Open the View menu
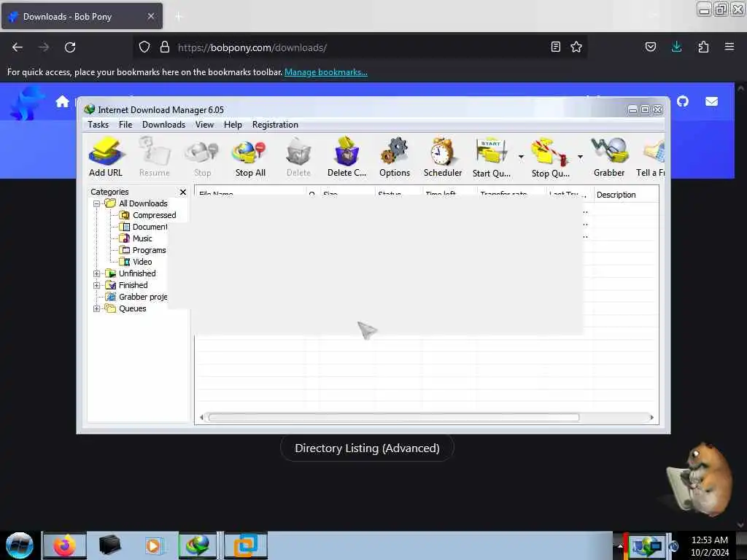 pyautogui.click(x=204, y=125)
